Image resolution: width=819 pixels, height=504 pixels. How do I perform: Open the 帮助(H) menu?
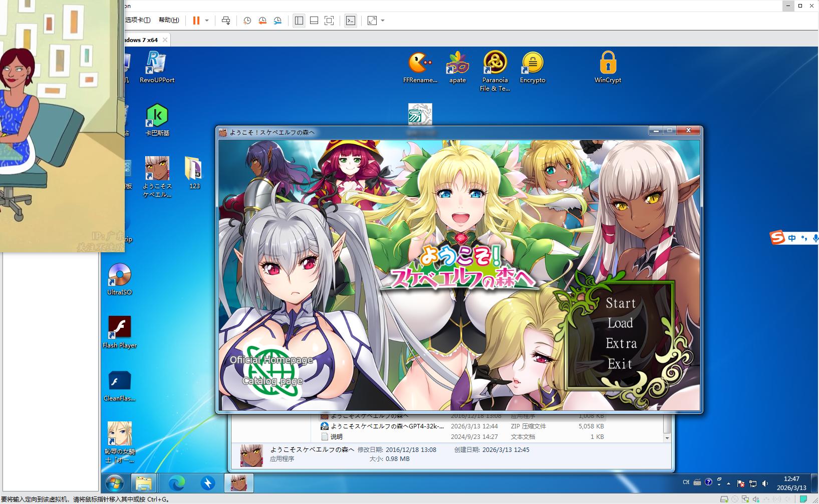pos(169,20)
